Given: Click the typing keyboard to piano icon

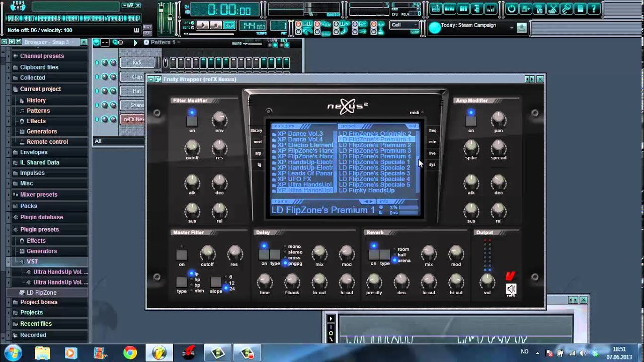Looking at the screenshot, I should (307, 24).
